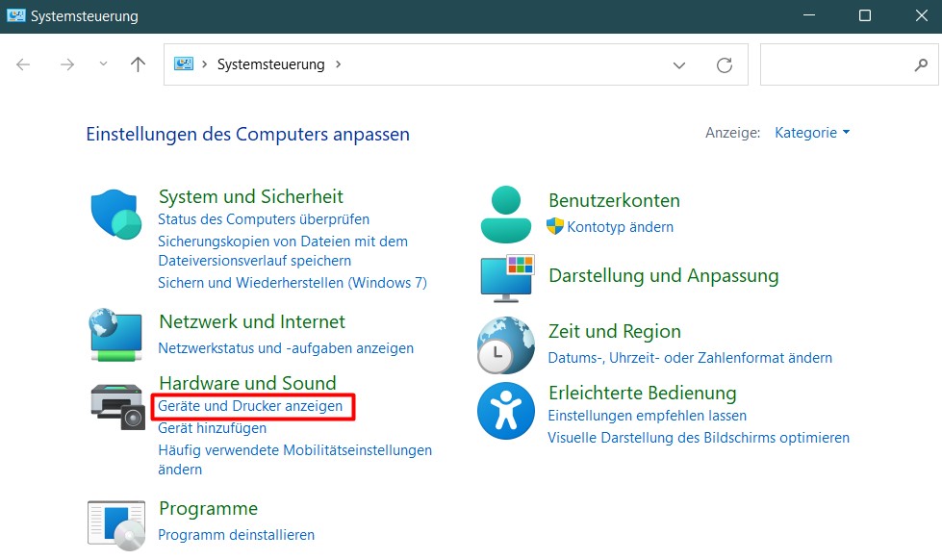Open the Programme category
Screen dimensions: 942x560
[x=209, y=508]
